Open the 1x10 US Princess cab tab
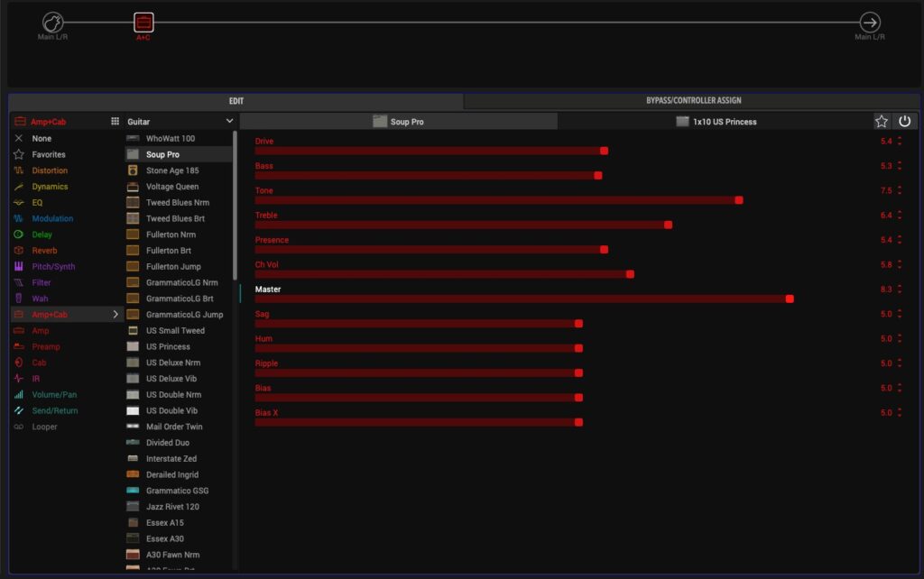Image resolution: width=924 pixels, height=579 pixels. coord(716,122)
